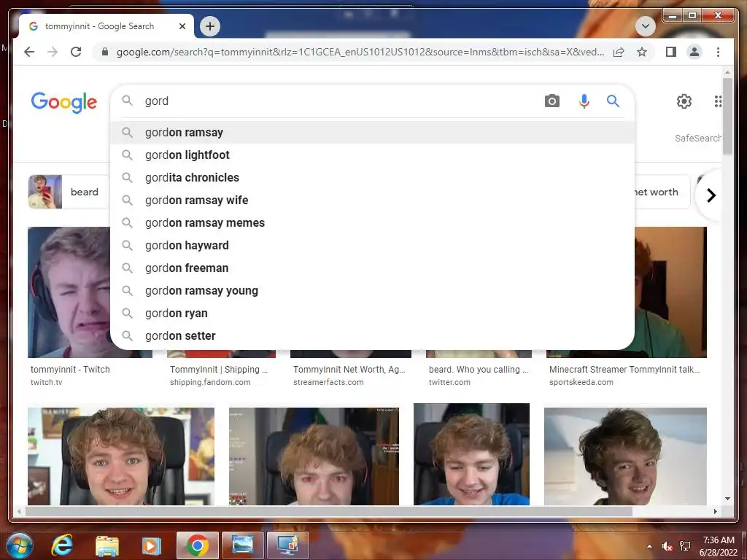Click the SafeSearch label

pyautogui.click(x=698, y=138)
